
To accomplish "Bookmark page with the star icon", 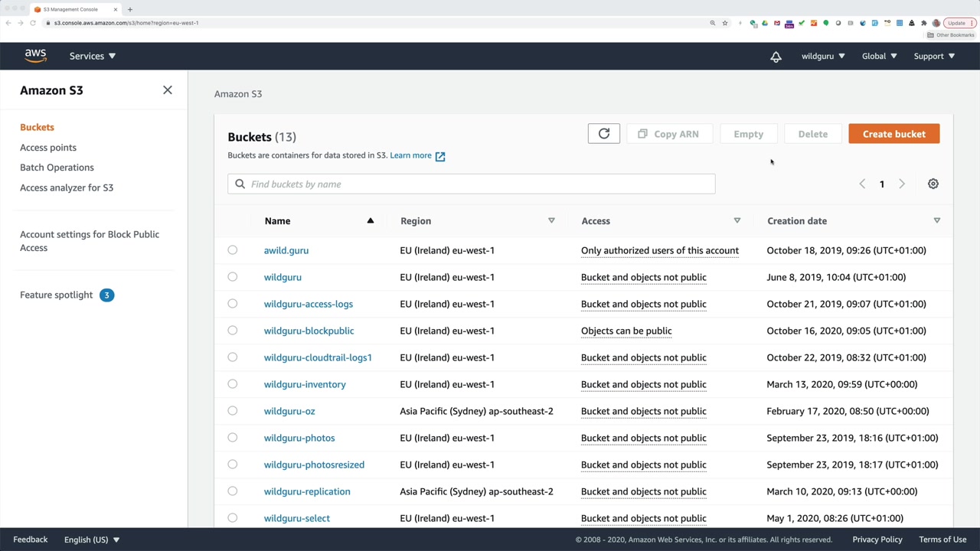I will [725, 23].
